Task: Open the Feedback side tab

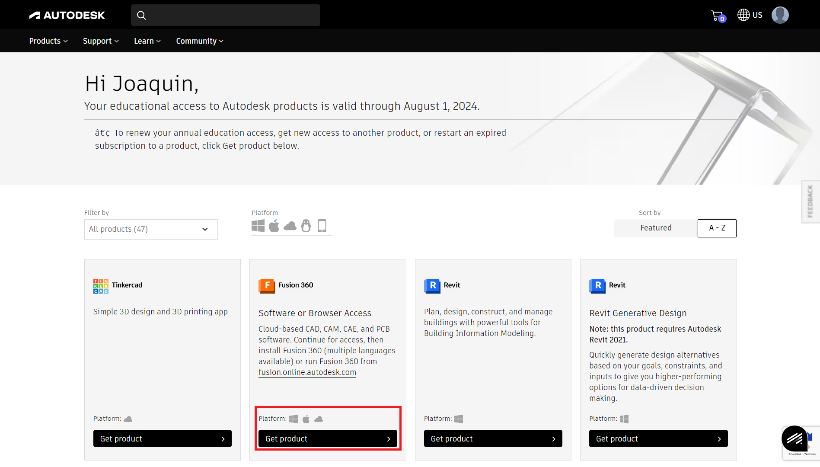Action: coord(810,201)
